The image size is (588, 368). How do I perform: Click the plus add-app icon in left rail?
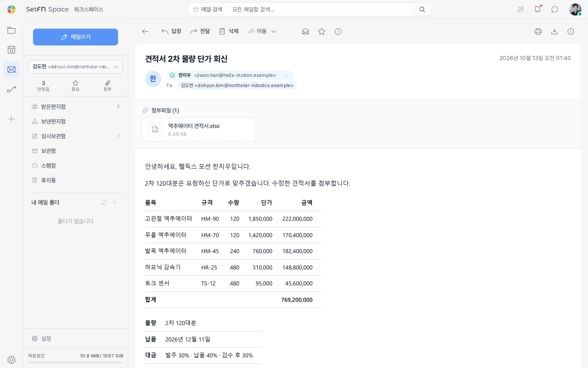[11, 119]
